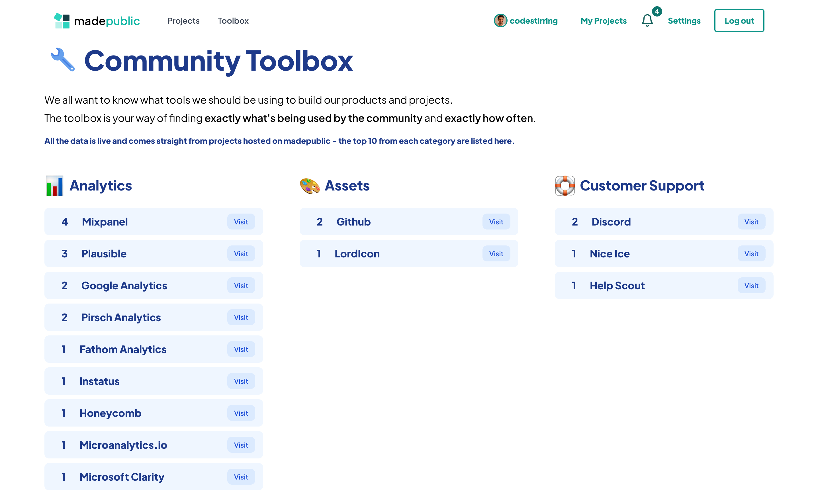Visit Microsoft Clarity
Viewport: 818px width, 504px height.
(x=241, y=477)
